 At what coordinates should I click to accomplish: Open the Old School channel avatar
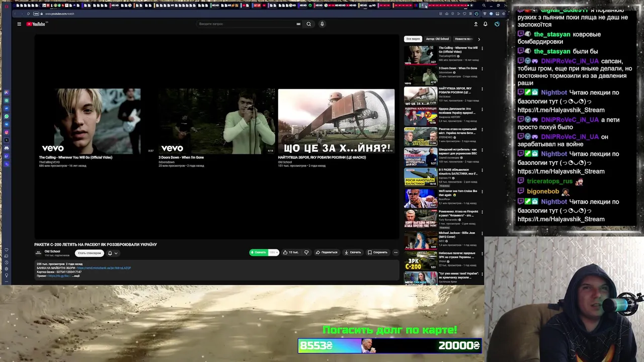click(x=38, y=253)
